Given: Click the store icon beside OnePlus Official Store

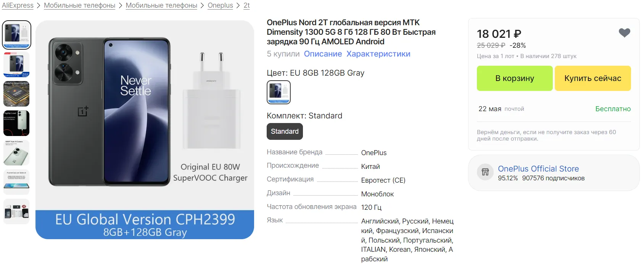Looking at the screenshot, I should pos(485,172).
